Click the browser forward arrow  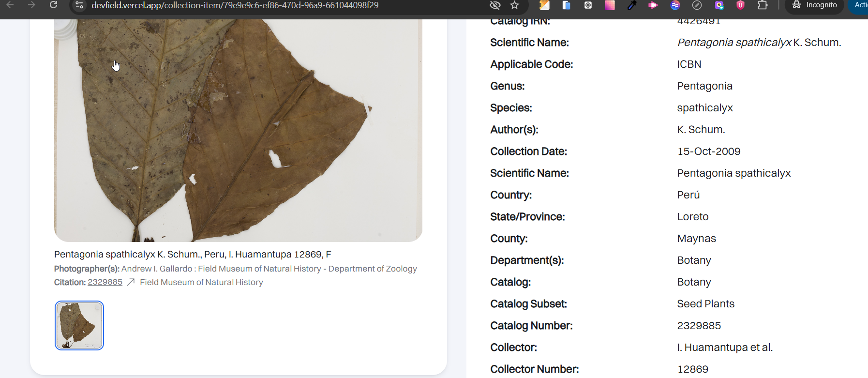(x=31, y=5)
